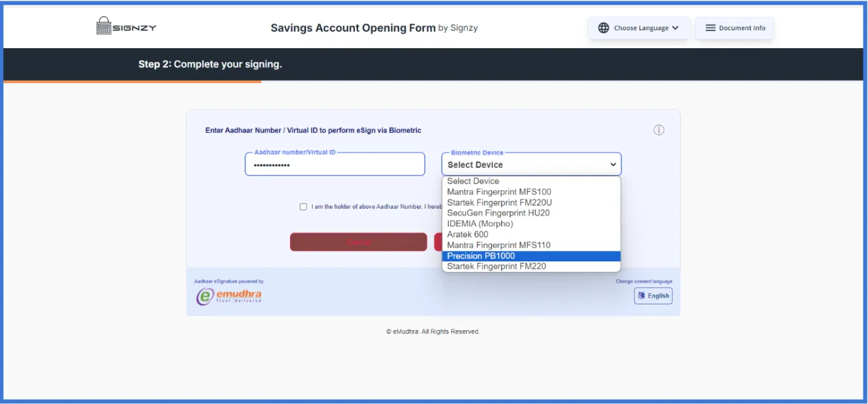Click the English consent language button

(x=654, y=296)
